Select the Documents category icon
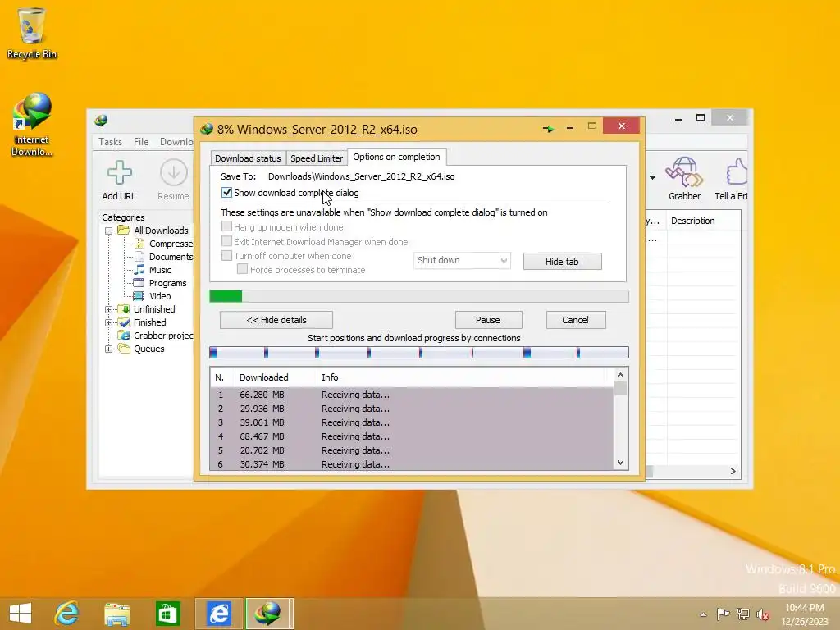The image size is (840, 630). point(139,257)
